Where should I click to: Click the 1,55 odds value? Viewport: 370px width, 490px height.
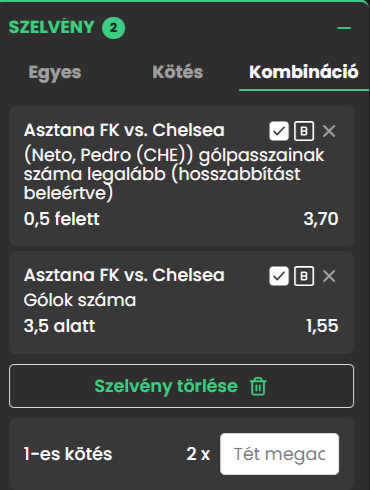322,326
